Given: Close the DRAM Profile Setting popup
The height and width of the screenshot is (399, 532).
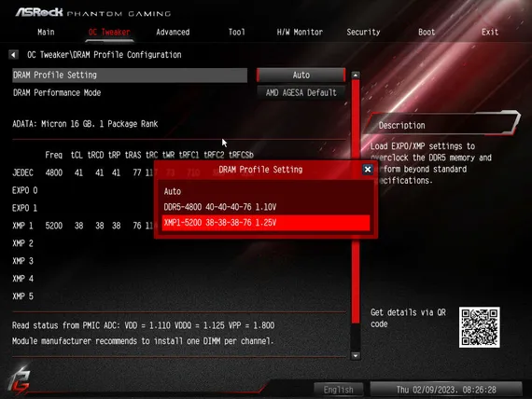Looking at the screenshot, I should click(x=368, y=169).
